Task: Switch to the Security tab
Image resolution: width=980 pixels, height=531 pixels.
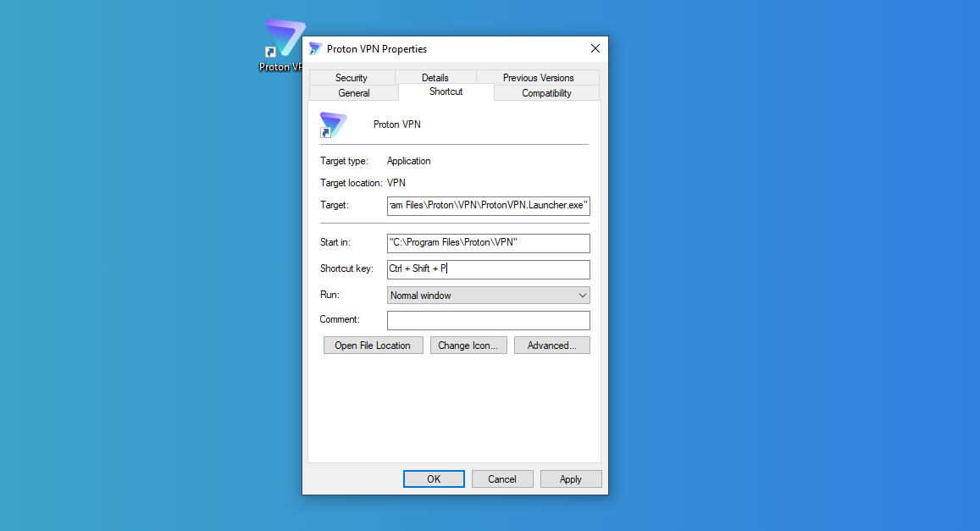Action: pos(352,77)
